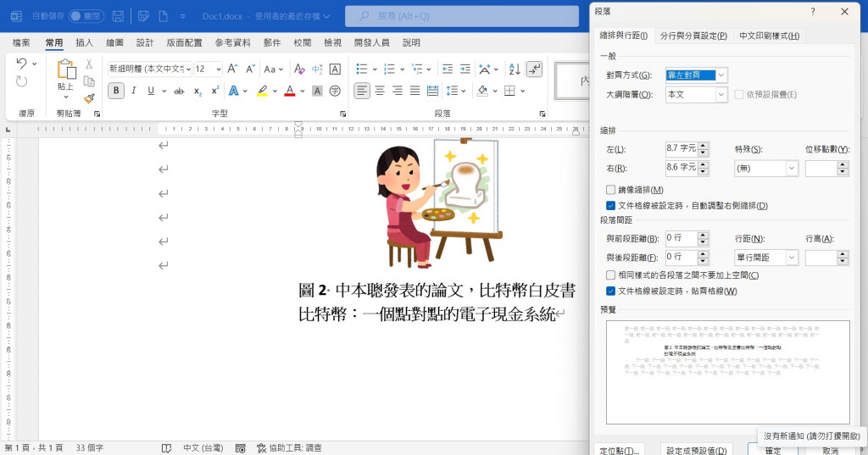Screen dimensions: 868x455
Task: Open the paragraph dialog help button
Action: point(813,12)
